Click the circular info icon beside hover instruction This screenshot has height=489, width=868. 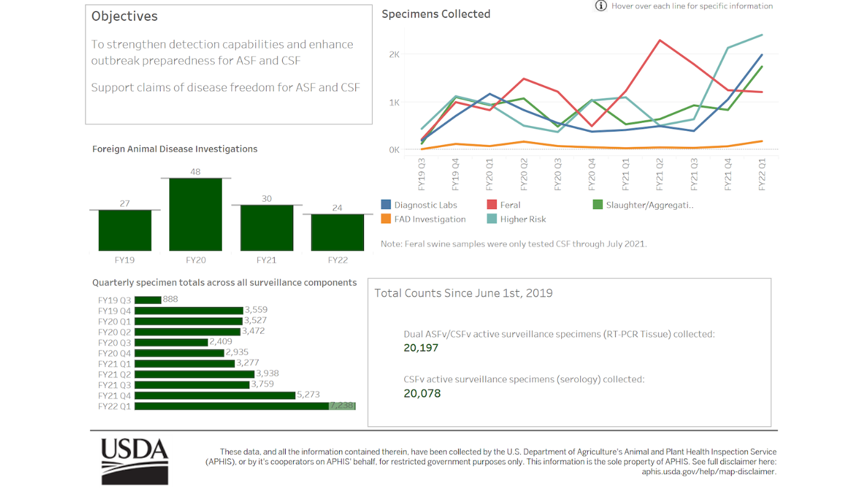(600, 6)
